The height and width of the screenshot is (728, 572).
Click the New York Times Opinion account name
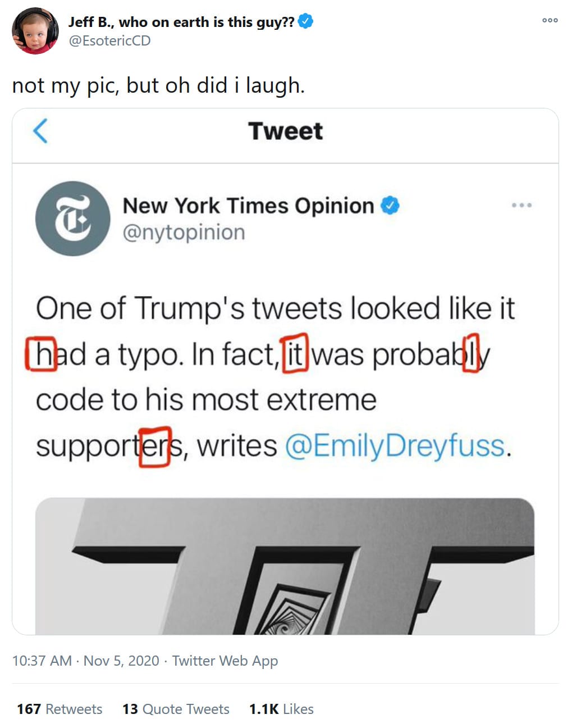[x=248, y=206]
